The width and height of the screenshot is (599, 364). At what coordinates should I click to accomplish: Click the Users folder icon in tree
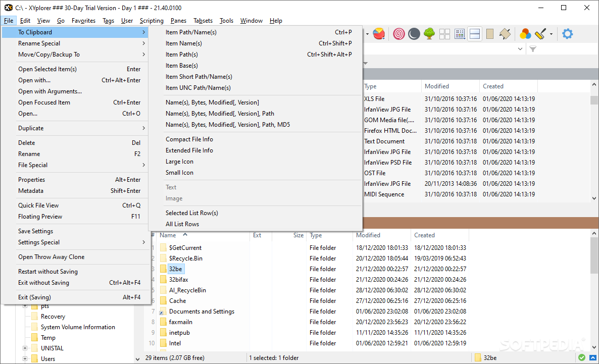click(x=34, y=358)
